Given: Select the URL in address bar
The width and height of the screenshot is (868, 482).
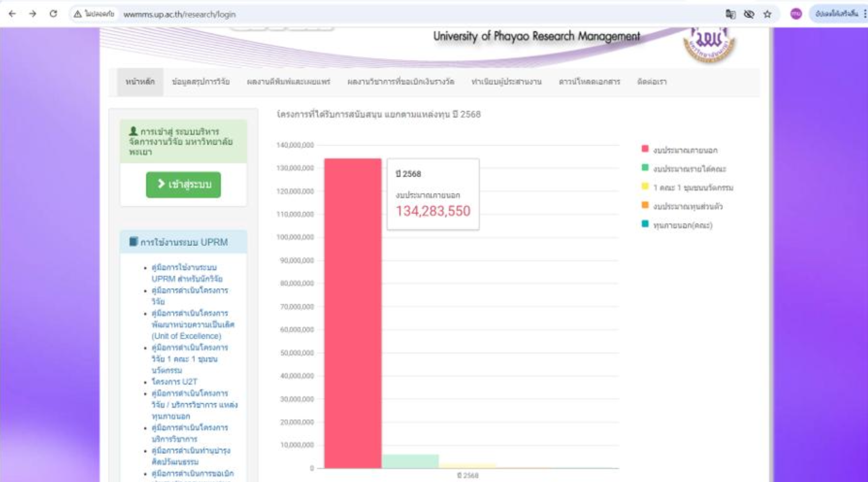Looking at the screenshot, I should (179, 14).
